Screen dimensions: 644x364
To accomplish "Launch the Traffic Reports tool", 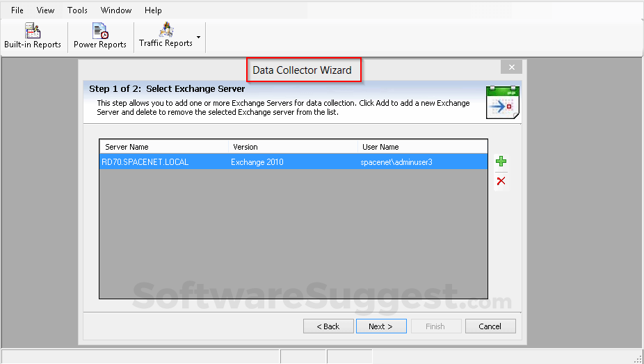I will point(166,35).
